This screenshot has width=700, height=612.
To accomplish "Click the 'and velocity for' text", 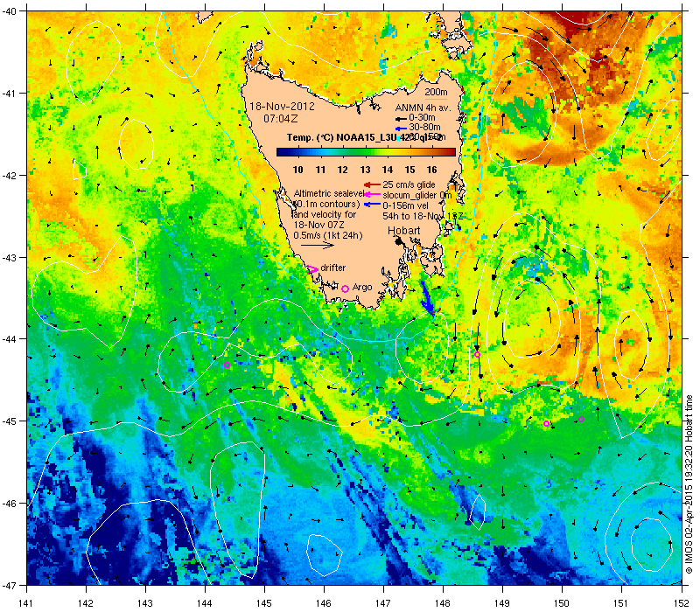I will (x=325, y=214).
